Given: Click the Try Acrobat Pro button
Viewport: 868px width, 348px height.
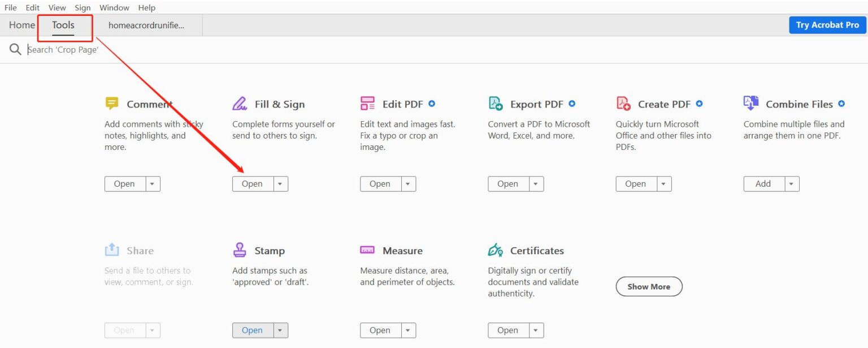Looking at the screenshot, I should (x=827, y=25).
